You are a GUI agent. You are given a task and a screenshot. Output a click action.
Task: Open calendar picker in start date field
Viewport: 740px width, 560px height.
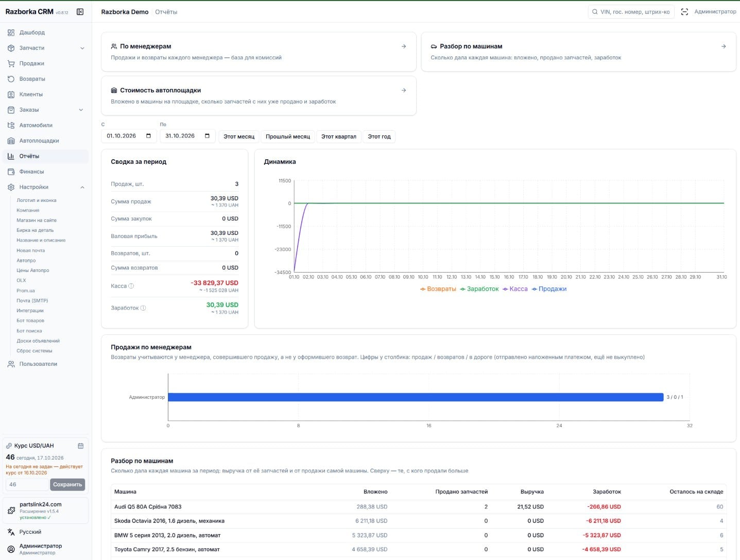pos(148,136)
